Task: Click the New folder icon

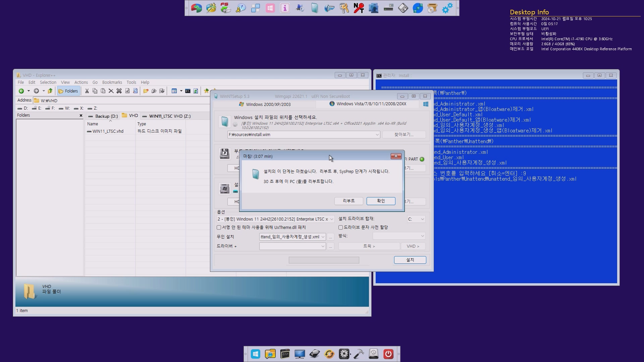Action: click(146, 91)
